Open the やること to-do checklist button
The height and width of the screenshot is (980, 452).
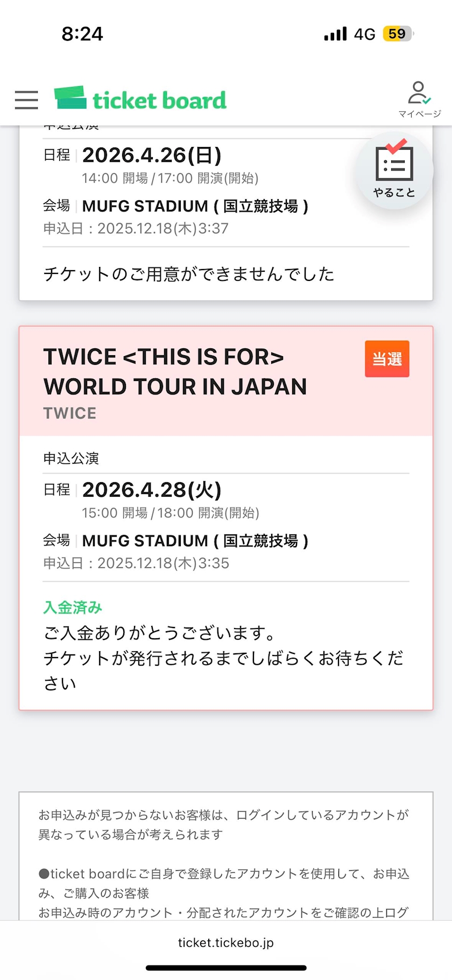click(394, 171)
